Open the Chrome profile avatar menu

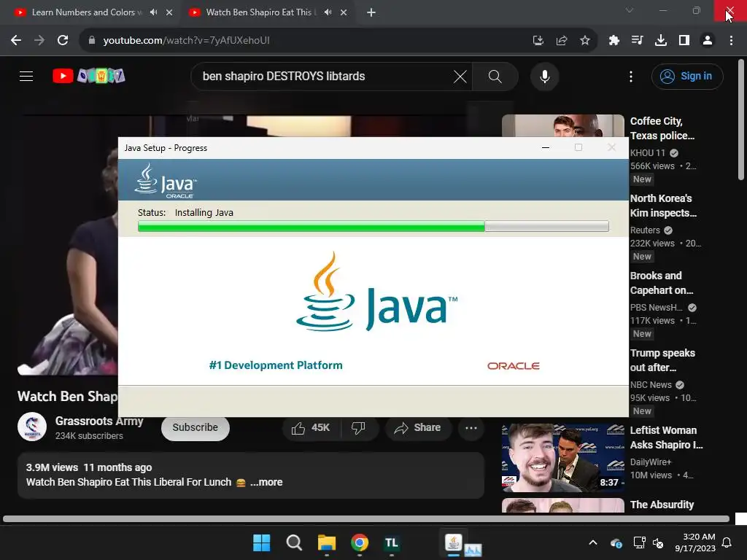pos(708,41)
